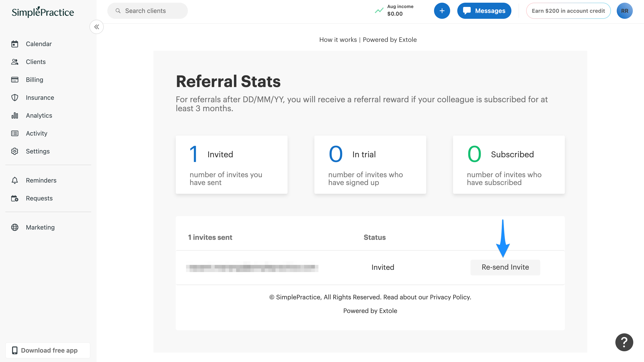644x362 pixels.
Task: Click Earn $200 in account credit
Action: coord(568,11)
